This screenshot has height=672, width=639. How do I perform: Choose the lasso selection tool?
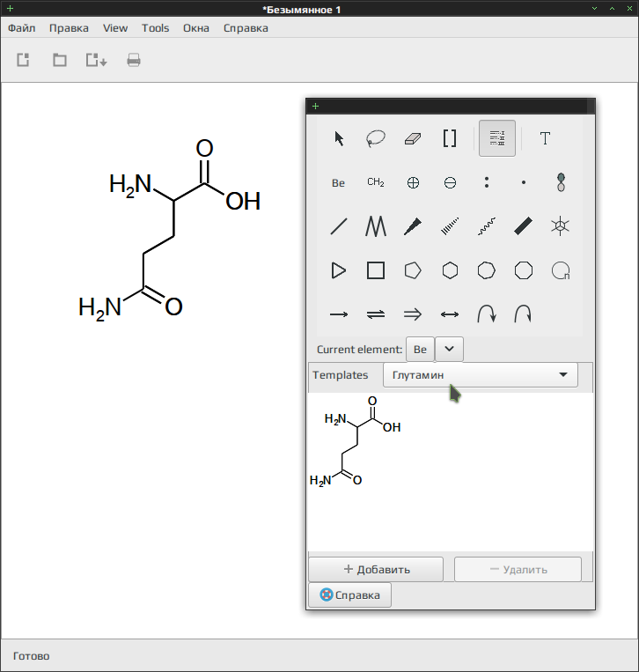pos(376,138)
